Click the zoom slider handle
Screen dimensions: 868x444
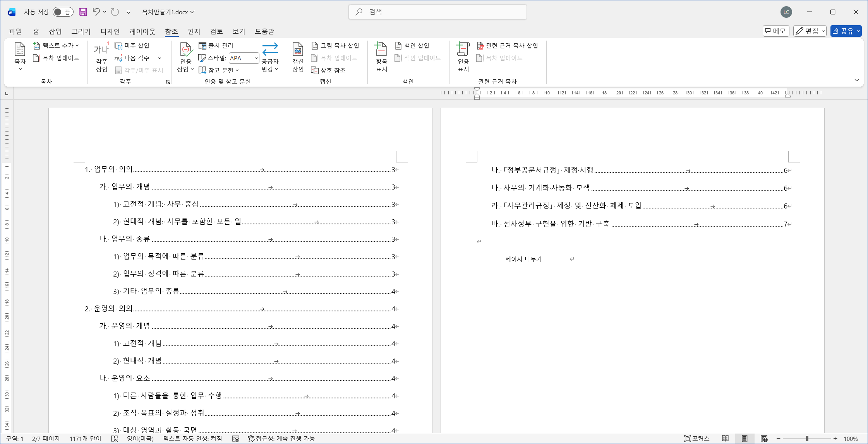pos(807,438)
